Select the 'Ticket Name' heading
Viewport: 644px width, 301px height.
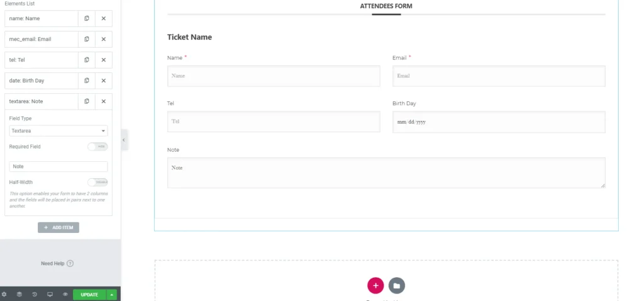pyautogui.click(x=189, y=37)
